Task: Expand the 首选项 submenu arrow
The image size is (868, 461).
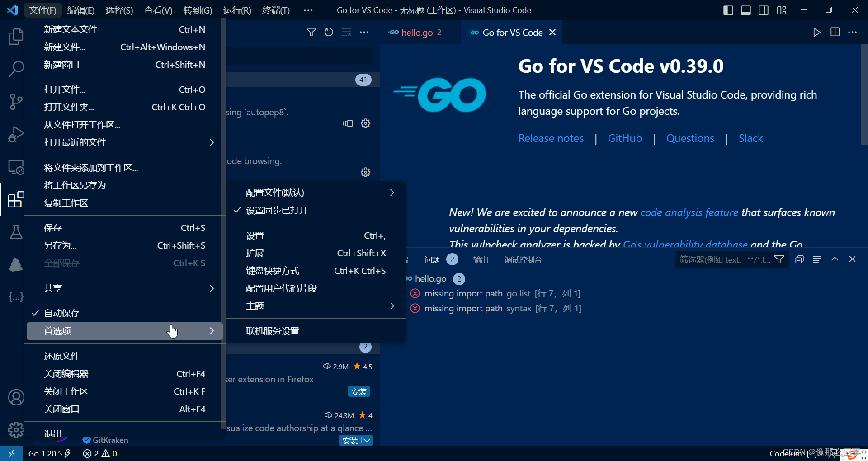Action: point(212,331)
